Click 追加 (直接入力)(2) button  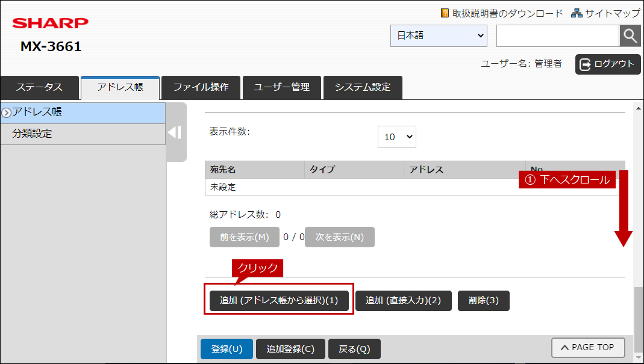click(403, 301)
